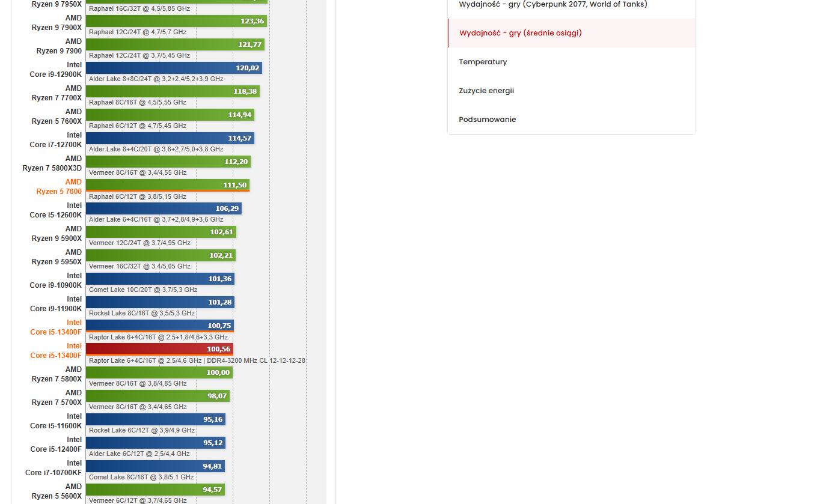Click the 95,16 bar for Core i5-11600K
The height and width of the screenshot is (504, 814).
156,419
